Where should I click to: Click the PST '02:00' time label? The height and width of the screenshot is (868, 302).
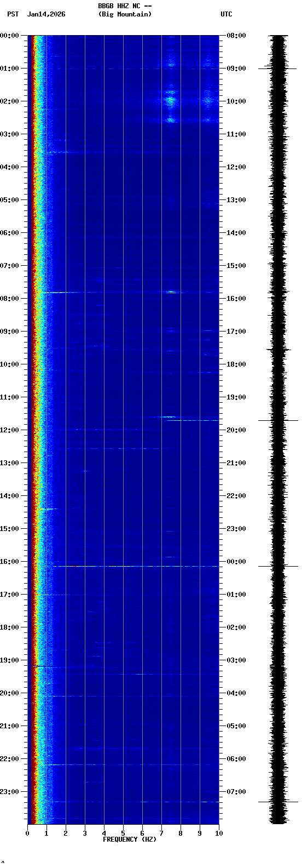[9, 101]
